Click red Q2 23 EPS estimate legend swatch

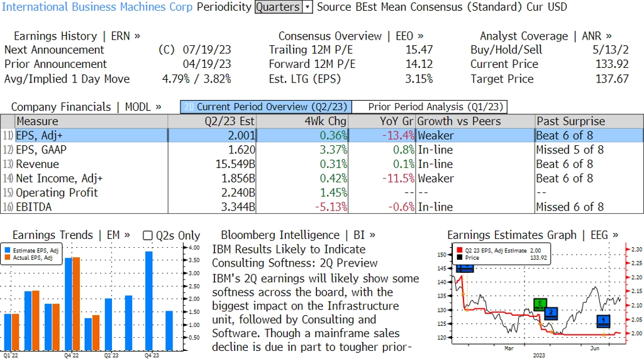click(460, 250)
